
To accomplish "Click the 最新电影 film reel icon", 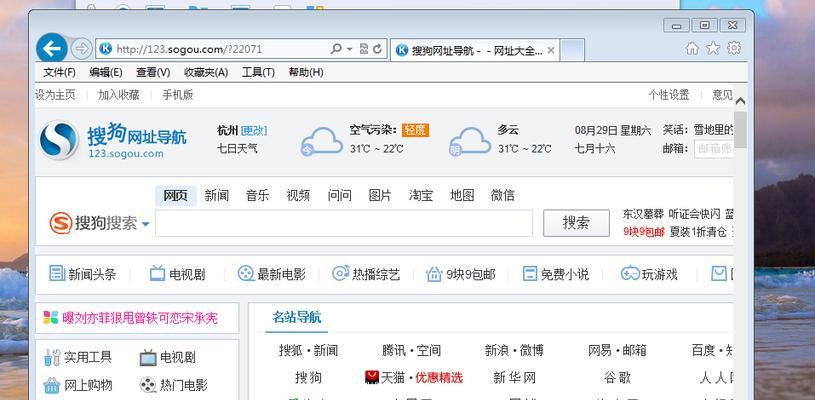I will click(246, 273).
